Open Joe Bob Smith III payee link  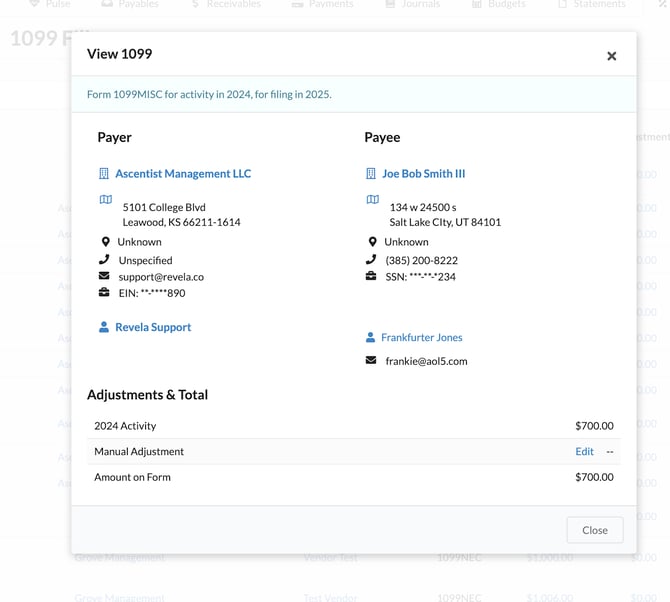tap(423, 174)
